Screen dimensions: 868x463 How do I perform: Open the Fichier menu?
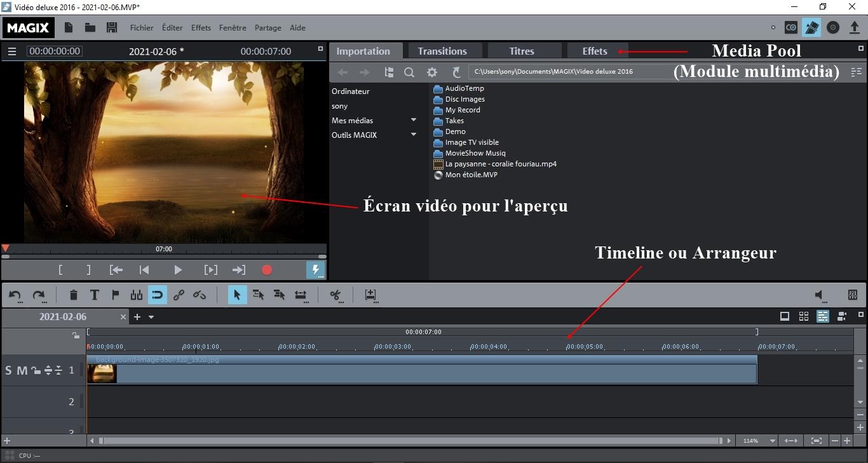(x=142, y=28)
